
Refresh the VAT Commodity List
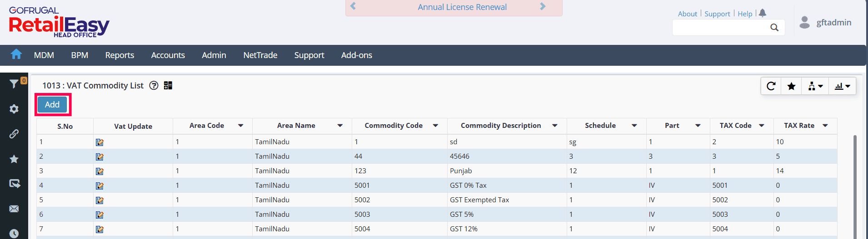(x=771, y=86)
